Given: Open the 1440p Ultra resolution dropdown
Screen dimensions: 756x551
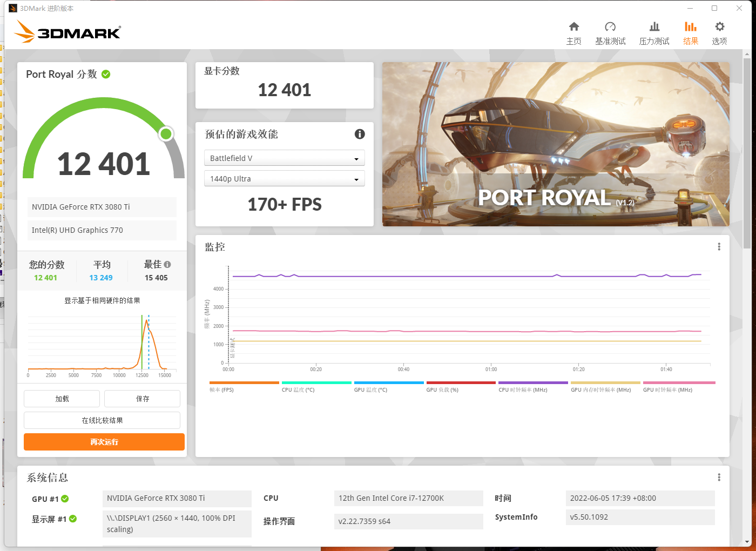Looking at the screenshot, I should point(284,179).
